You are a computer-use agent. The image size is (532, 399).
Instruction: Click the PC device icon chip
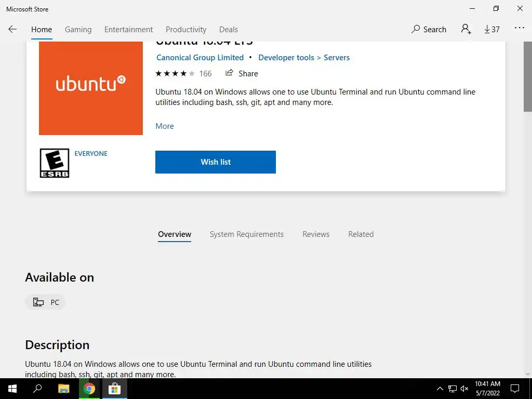pos(46,302)
